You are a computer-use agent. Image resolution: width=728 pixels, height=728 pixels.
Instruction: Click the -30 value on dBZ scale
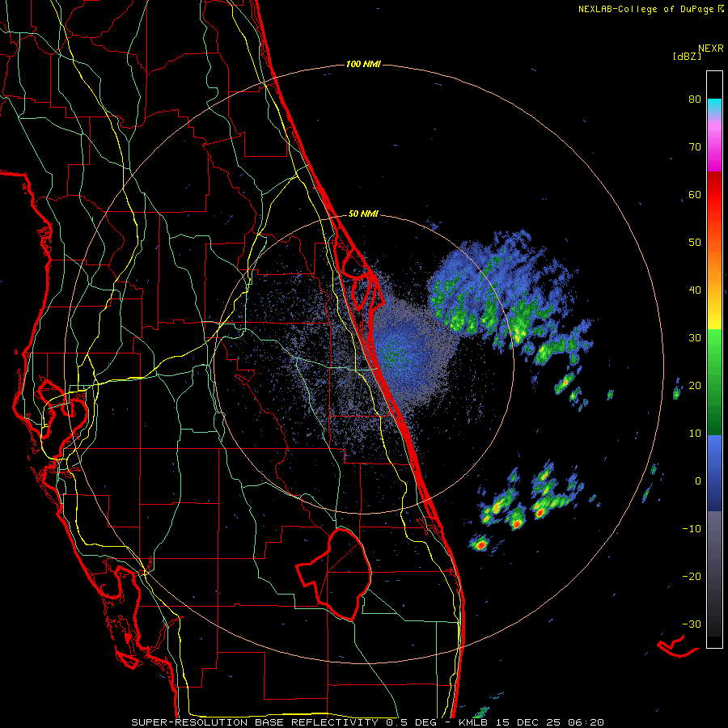pyautogui.click(x=692, y=624)
